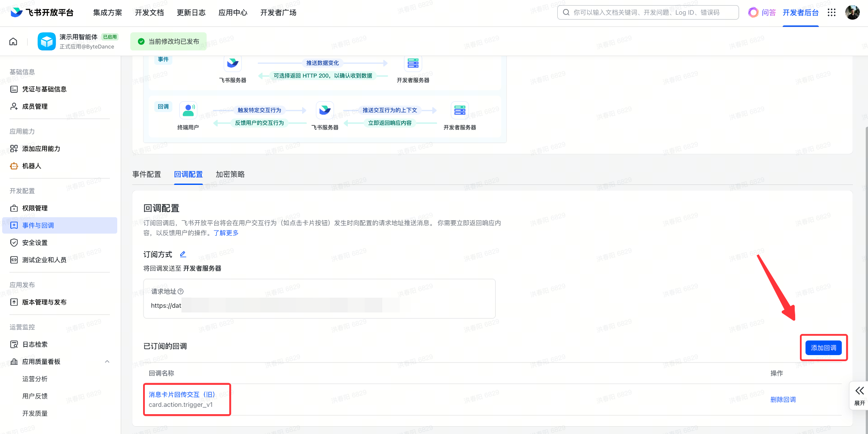This screenshot has height=434, width=868.
Task: Click the 触发特定交互行为 label in diagram
Action: coord(259,110)
